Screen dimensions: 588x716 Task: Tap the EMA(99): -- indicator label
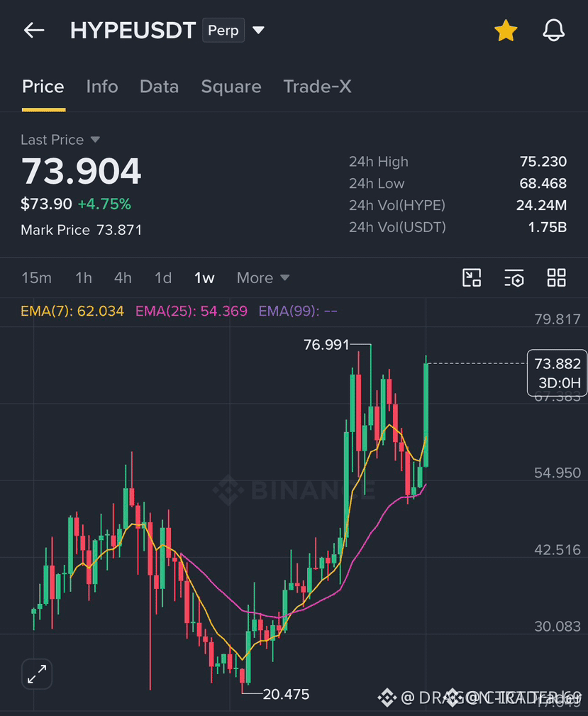click(298, 311)
